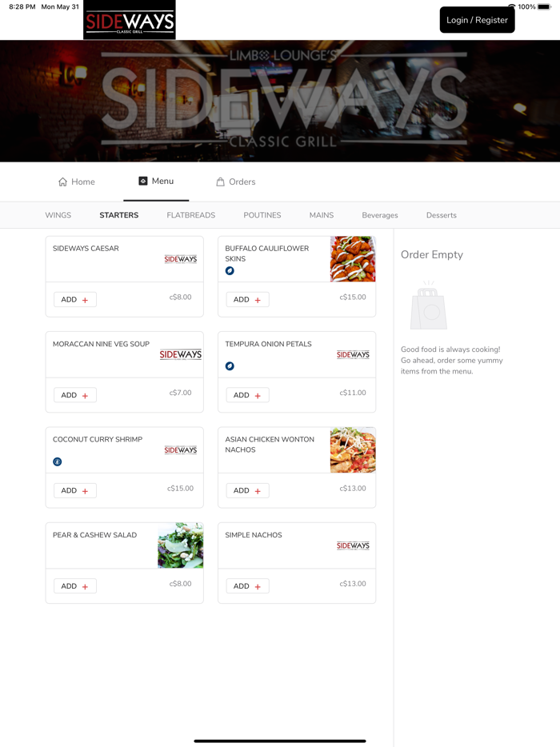Click the blue badge icon under Coconut Curry Shrimp
Viewport: 560px width, 747px height.
pos(57,461)
